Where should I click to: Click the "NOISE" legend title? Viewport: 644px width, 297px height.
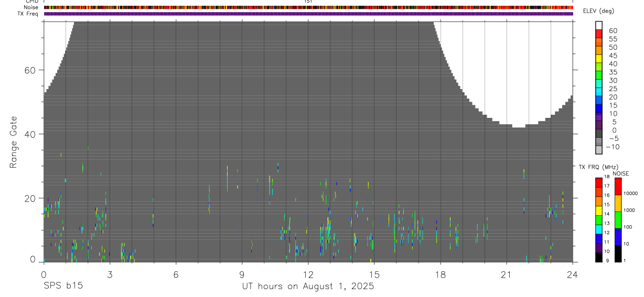[x=621, y=173]
